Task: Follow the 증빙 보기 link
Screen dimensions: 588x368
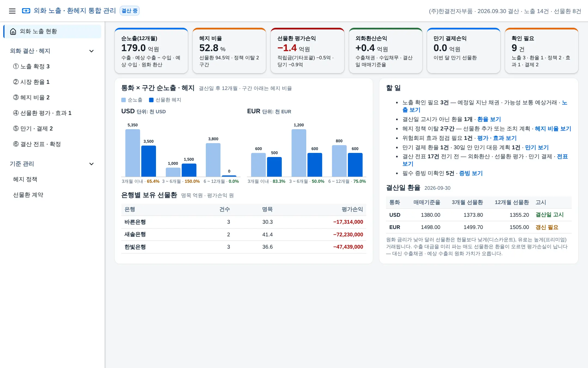Action: [x=471, y=173]
